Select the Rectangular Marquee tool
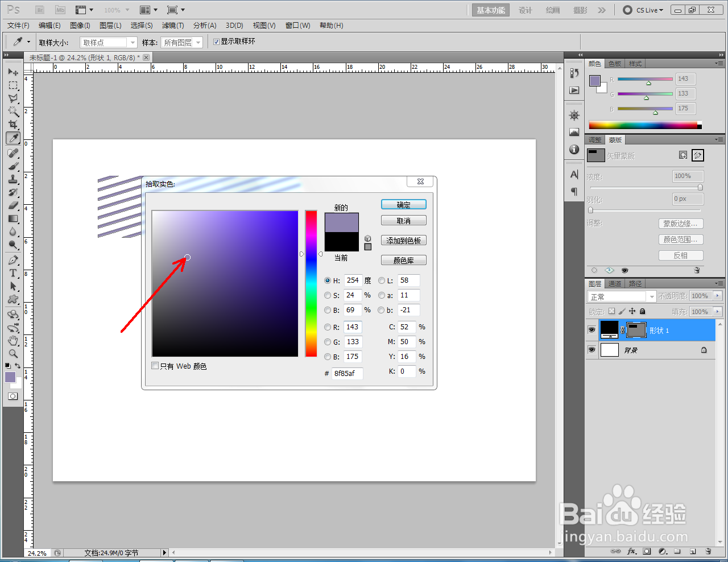Image resolution: width=728 pixels, height=562 pixels. [13, 85]
